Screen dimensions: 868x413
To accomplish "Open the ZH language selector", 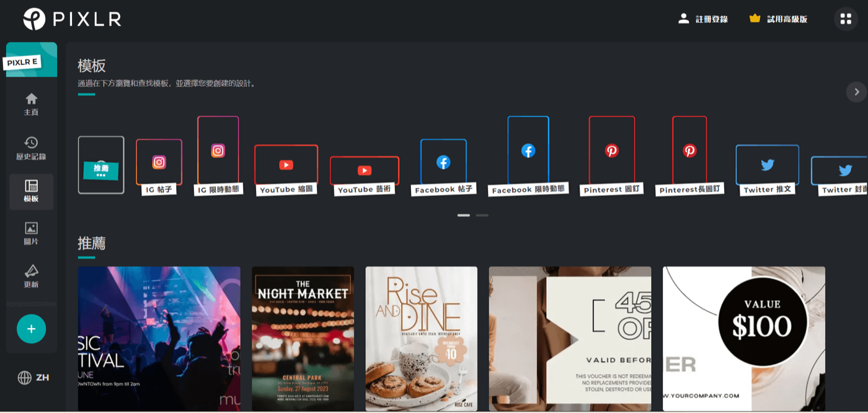I will [33, 378].
